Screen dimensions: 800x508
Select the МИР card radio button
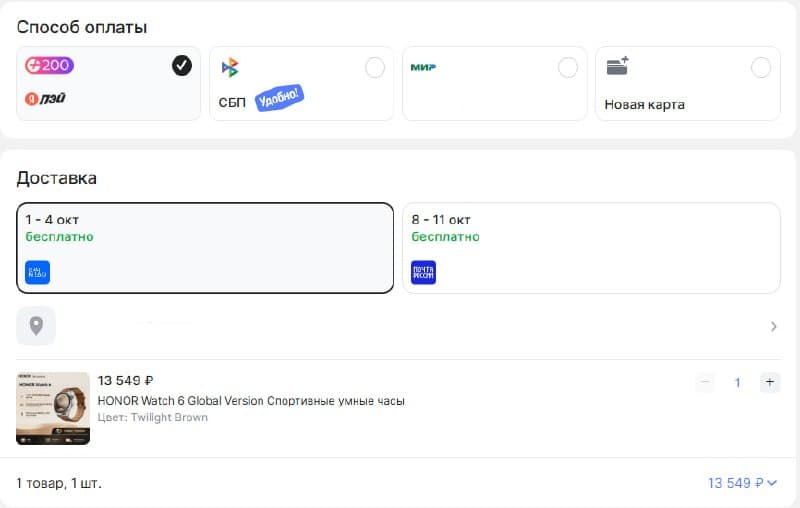(x=567, y=67)
